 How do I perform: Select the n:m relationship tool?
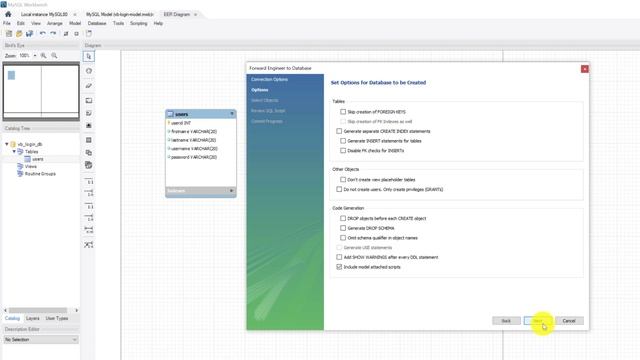point(89,230)
